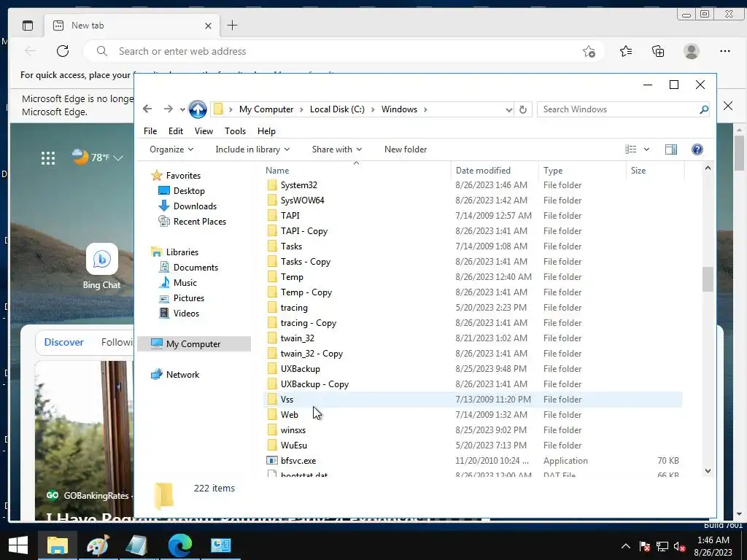Select My Computer in navigation pane
The width and height of the screenshot is (747, 560).
[x=193, y=344]
